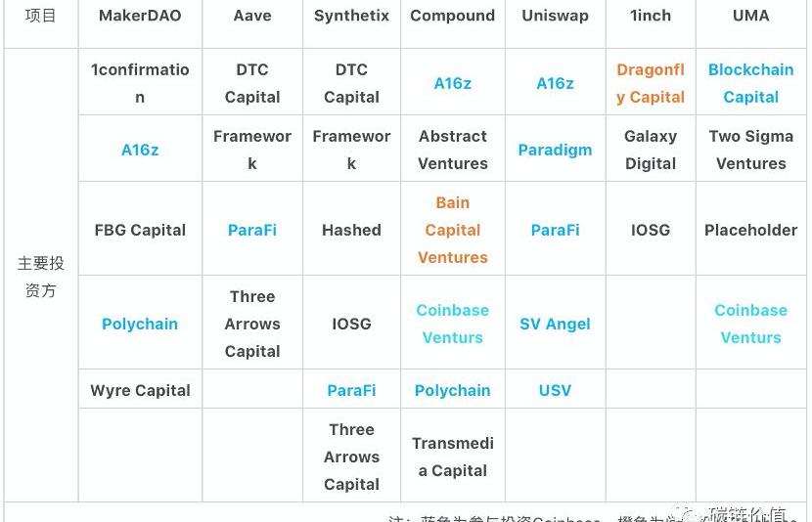The width and height of the screenshot is (812, 522).
Task: Select the Hashed cell under Synthetix
Action: [351, 230]
